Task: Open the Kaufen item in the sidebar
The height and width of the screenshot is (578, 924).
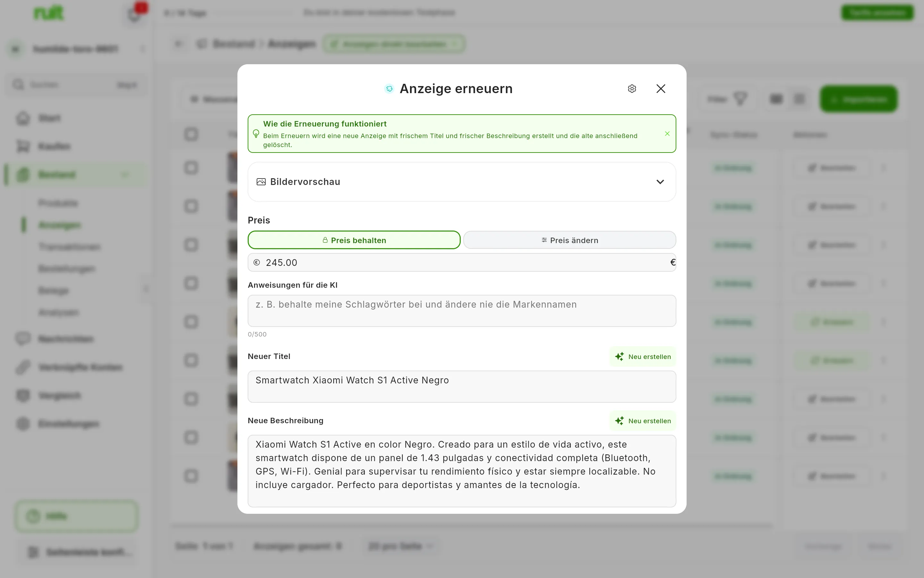Action: pos(76,146)
